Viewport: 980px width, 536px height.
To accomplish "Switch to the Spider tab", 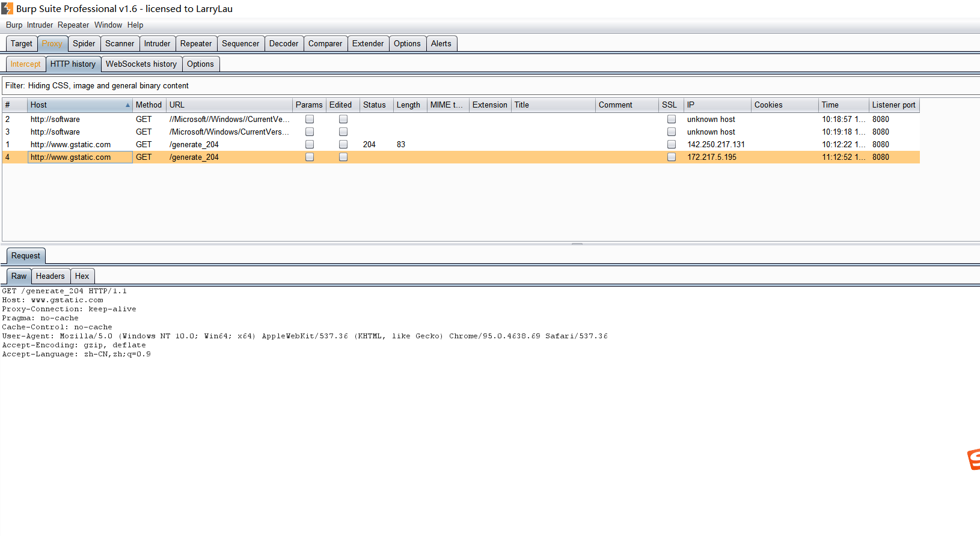I will pos(84,43).
